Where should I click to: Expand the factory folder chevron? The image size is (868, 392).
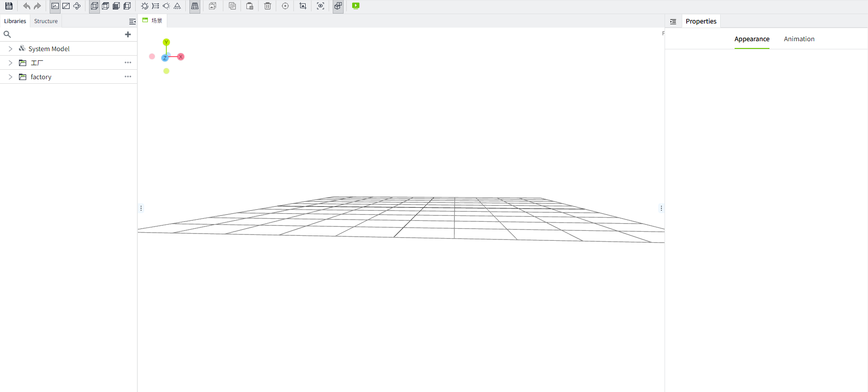pyautogui.click(x=10, y=77)
